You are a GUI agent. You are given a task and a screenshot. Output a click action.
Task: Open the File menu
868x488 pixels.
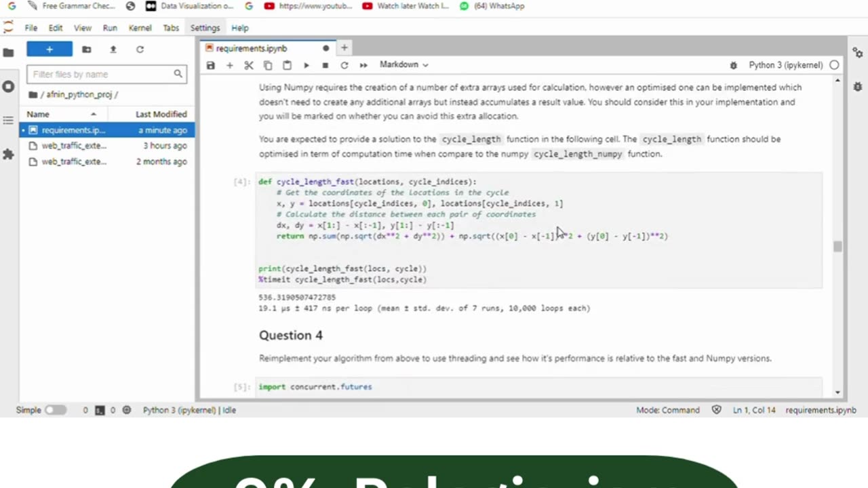(31, 28)
